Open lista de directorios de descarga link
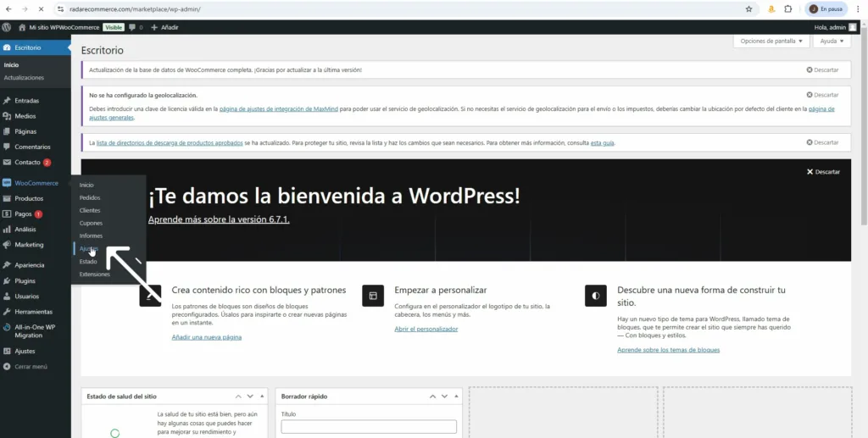868x438 pixels. tap(170, 142)
